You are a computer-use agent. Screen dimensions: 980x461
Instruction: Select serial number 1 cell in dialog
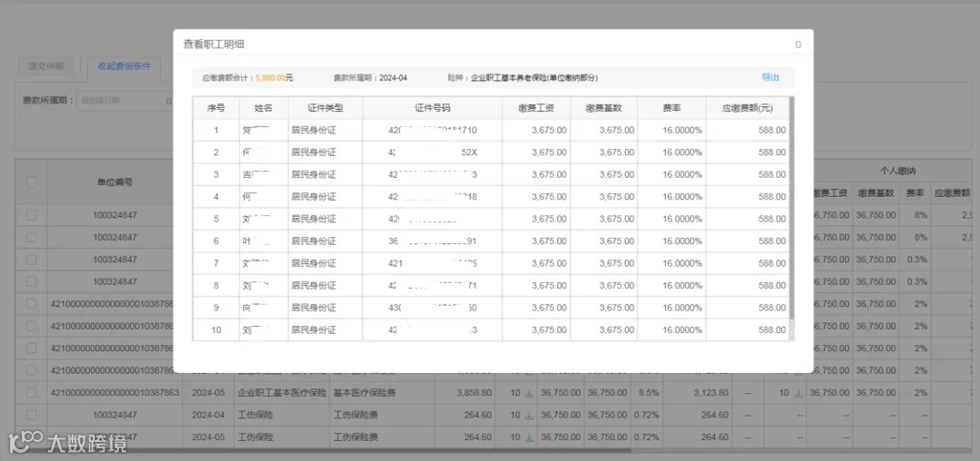pos(216,131)
